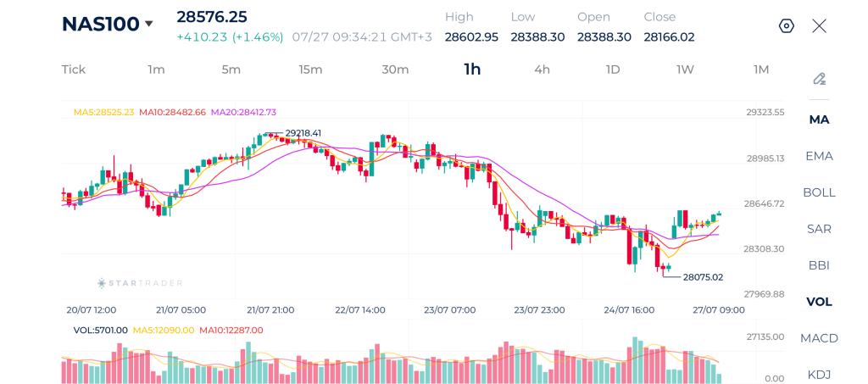Open chart settings hexagon icon
The height and width of the screenshot is (384, 868).
pyautogui.click(x=787, y=26)
